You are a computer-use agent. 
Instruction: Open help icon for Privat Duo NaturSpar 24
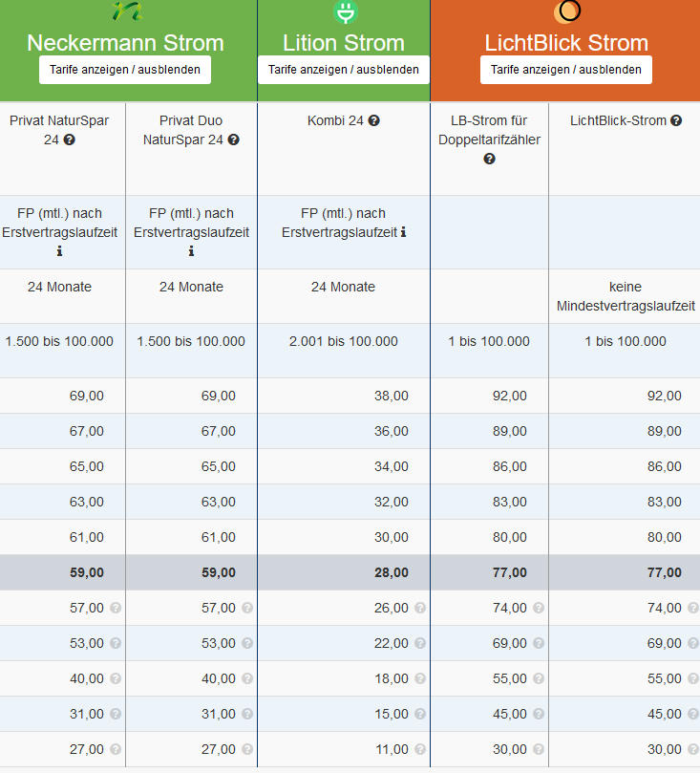[x=234, y=140]
